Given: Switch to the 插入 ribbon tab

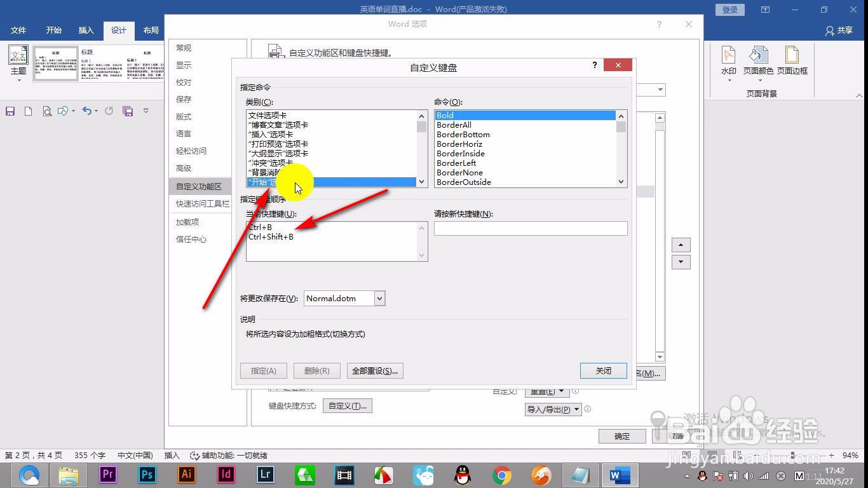Looking at the screenshot, I should coord(86,30).
